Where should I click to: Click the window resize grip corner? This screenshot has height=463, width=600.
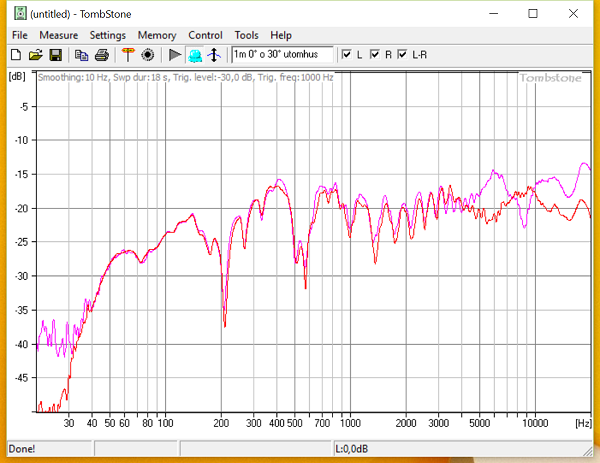[587, 451]
